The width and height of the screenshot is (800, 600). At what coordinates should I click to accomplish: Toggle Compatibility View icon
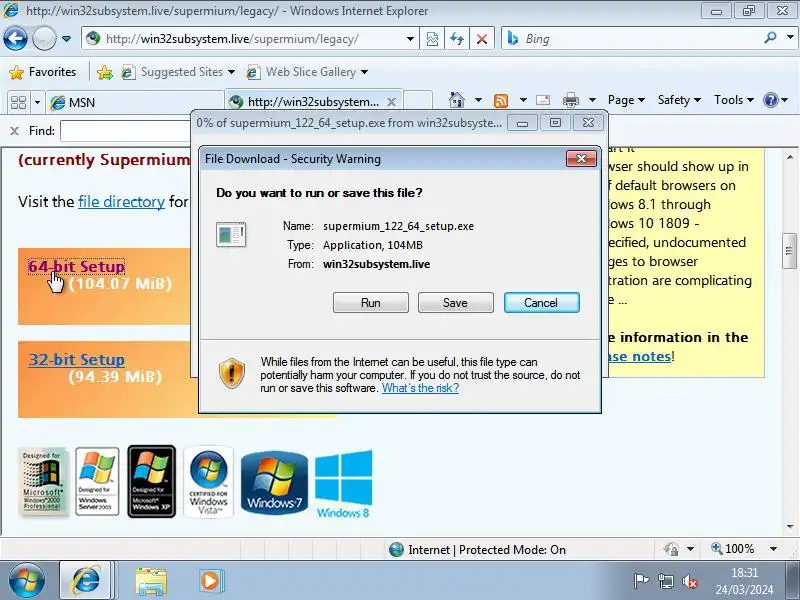[432, 39]
